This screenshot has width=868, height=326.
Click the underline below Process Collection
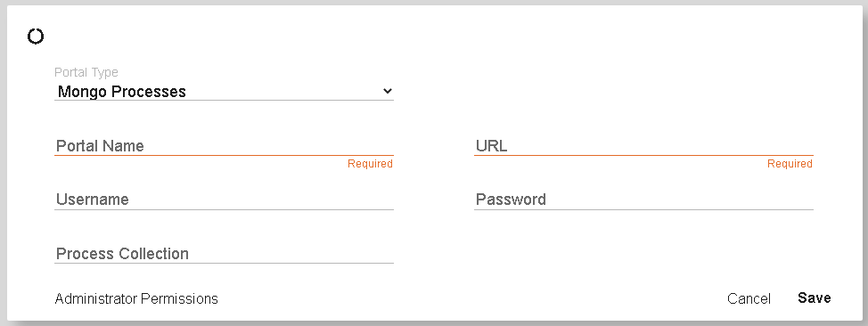[224, 263]
